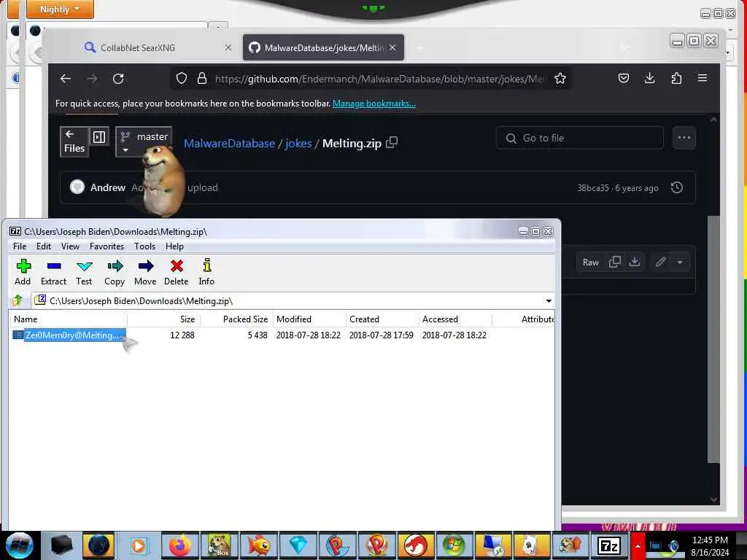Click the Add button in 7-Zip toolbar

point(23,273)
